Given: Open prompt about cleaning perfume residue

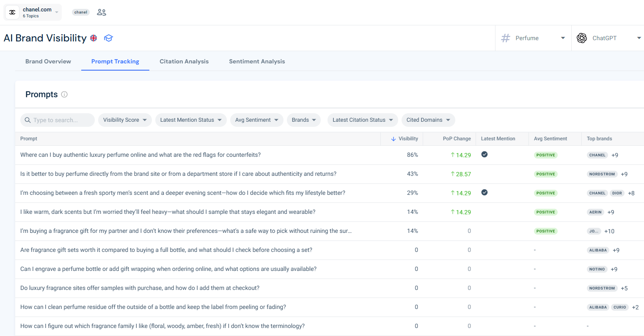Looking at the screenshot, I should [x=153, y=307].
